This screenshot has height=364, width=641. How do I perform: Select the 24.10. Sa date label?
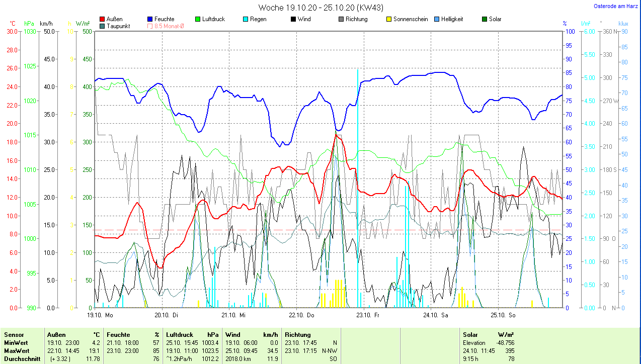(435, 315)
